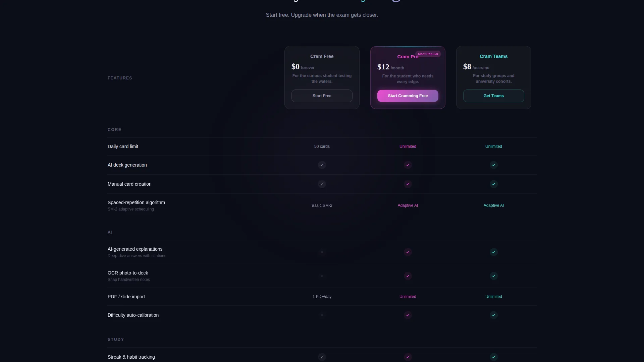Screen dimensions: 644x362
Task: Click the Start Free button
Action: [322, 96]
